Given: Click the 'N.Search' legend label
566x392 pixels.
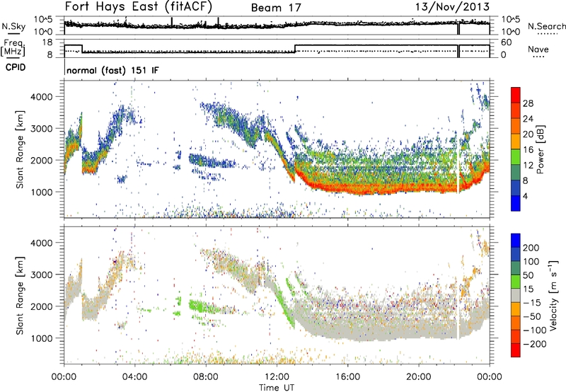Looking at the screenshot, I should click(546, 26).
